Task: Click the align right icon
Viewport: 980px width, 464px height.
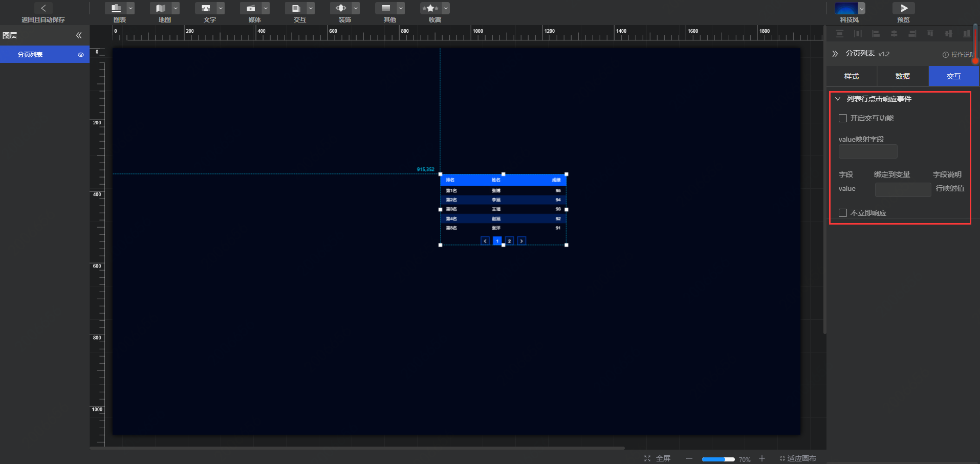Action: tap(912, 34)
